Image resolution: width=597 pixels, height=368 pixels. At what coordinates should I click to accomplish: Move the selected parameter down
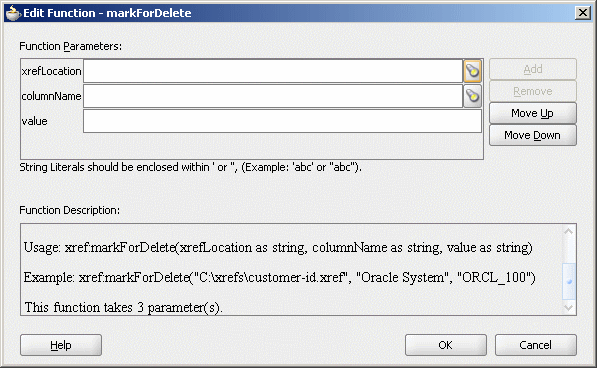coord(533,135)
